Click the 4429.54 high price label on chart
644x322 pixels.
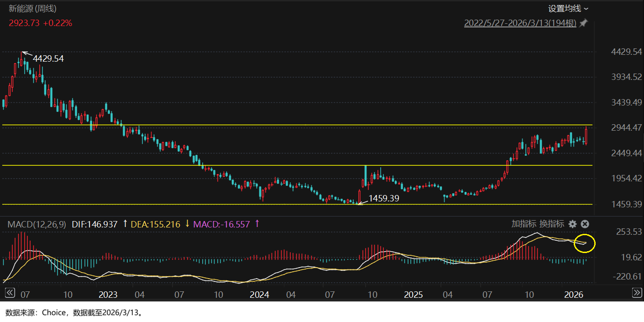point(48,58)
